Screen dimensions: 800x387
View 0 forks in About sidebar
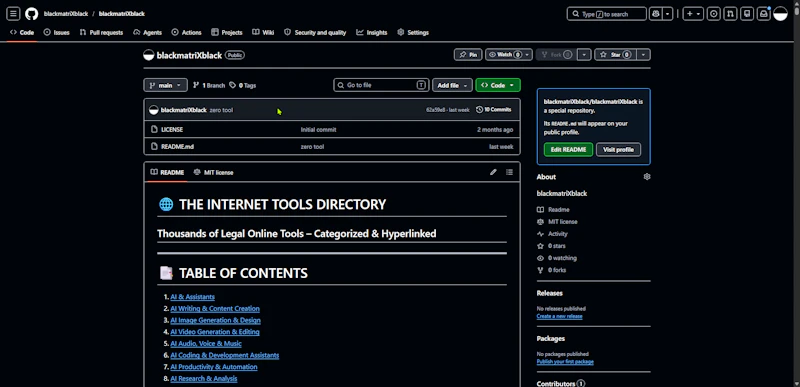coord(552,270)
